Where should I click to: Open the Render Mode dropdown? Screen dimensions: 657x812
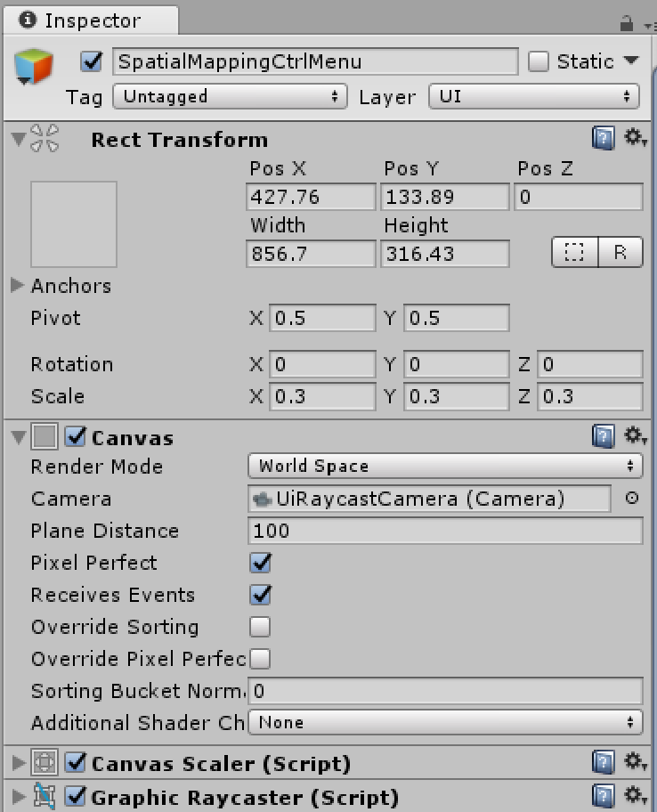tap(444, 466)
